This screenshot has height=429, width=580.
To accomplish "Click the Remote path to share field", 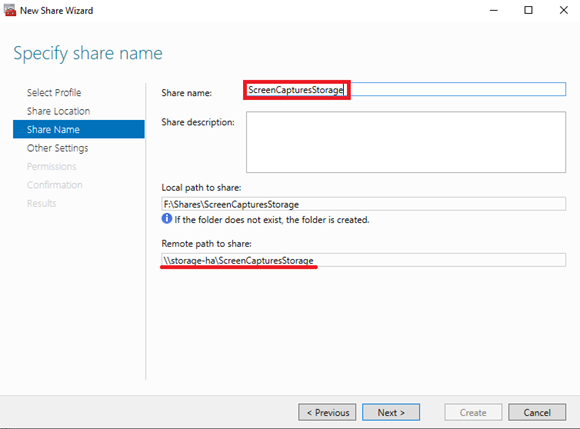I will coord(364,260).
